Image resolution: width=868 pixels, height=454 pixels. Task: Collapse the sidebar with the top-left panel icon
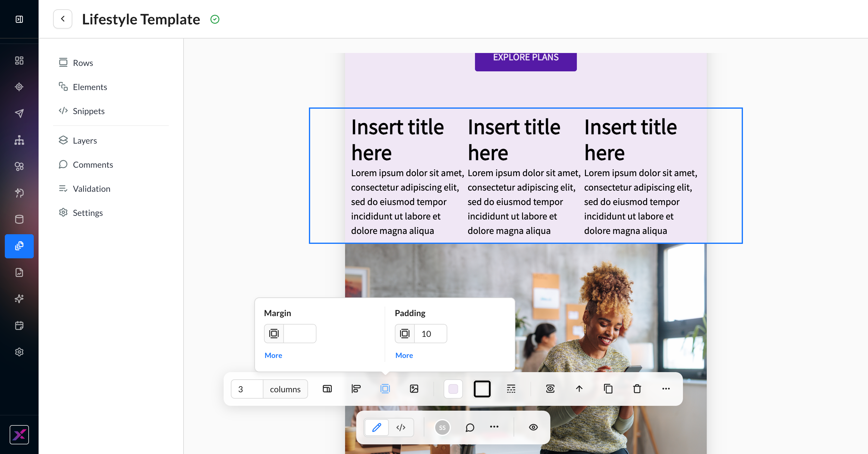(x=19, y=19)
